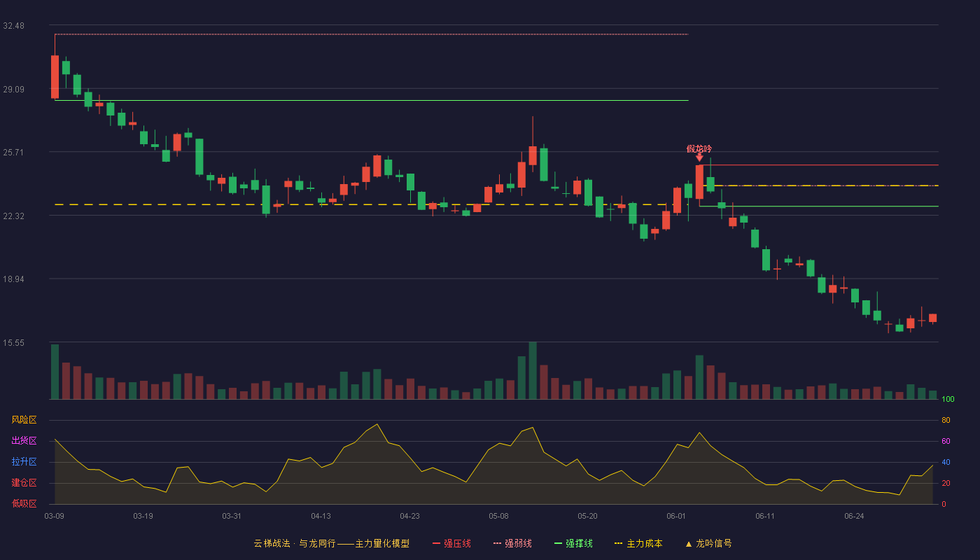Image resolution: width=980 pixels, height=560 pixels.
Task: Click the magenta 60 indicator scale value
Action: pyautogui.click(x=946, y=441)
